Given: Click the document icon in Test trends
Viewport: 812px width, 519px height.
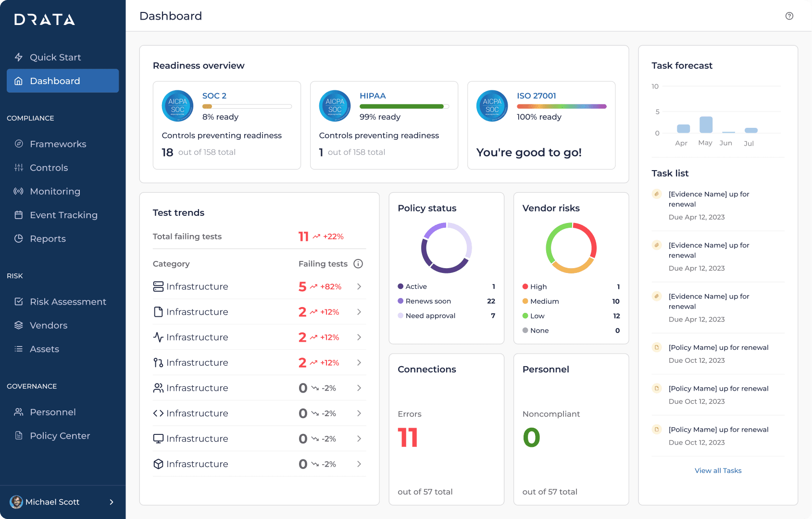Looking at the screenshot, I should click(158, 312).
